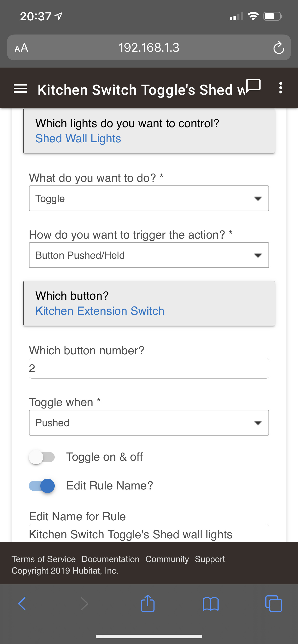
Task: Open the Safari share sheet icon
Action: point(148,603)
